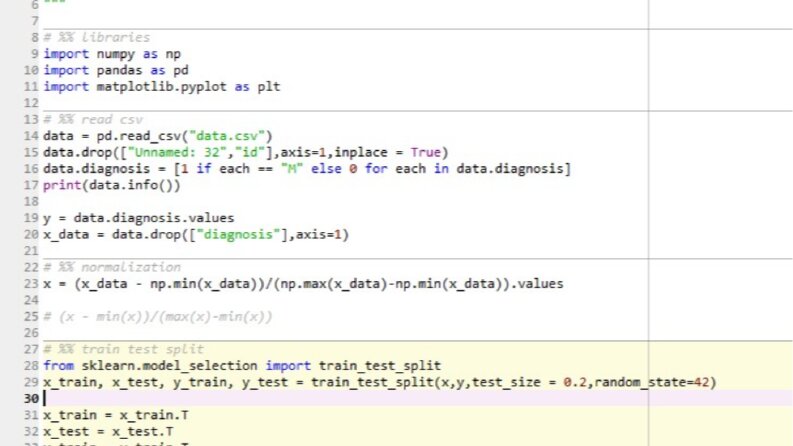Screen dimensions: 793x446
Task: Click 'import pandas as pd' on line 10
Action: 116,70
